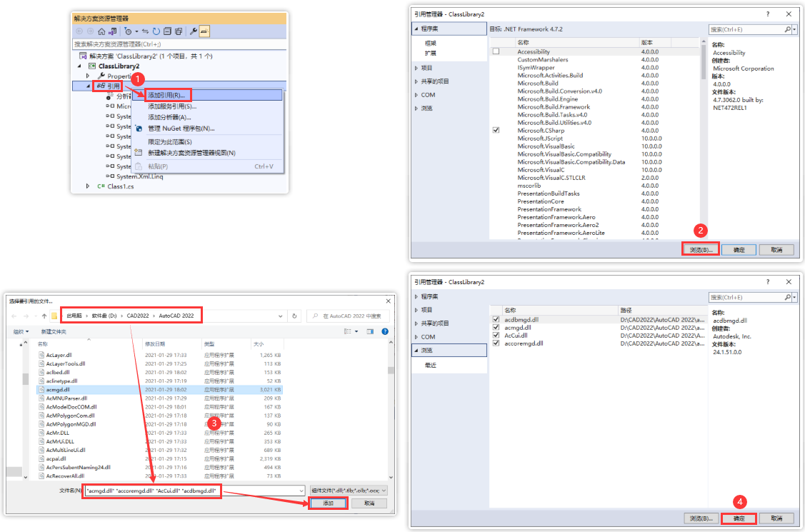805x532 pixels.
Task: Uncheck the acdbmgd.dll checkbox
Action: click(x=496, y=319)
